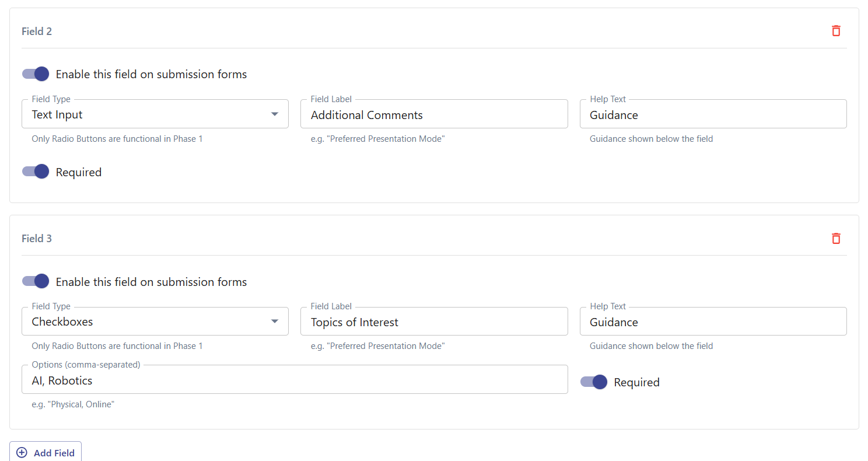The width and height of the screenshot is (868, 461).
Task: Click the Field 2 heading text
Action: pyautogui.click(x=37, y=32)
